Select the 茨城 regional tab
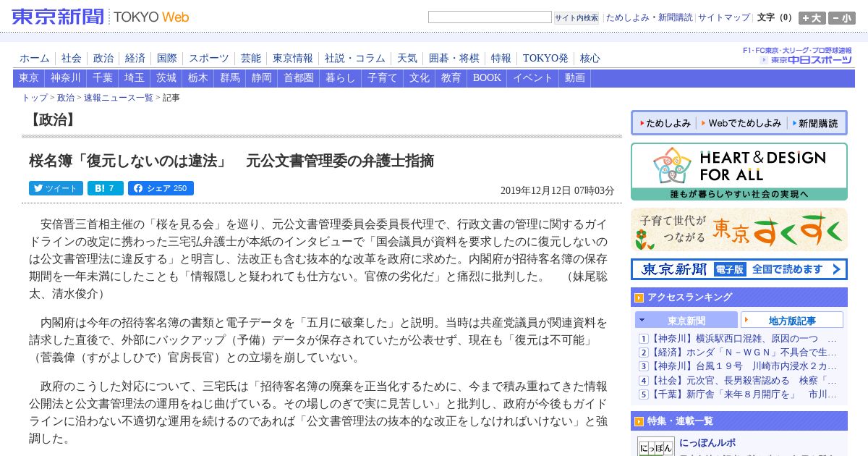The width and height of the screenshot is (868, 456). [x=166, y=78]
